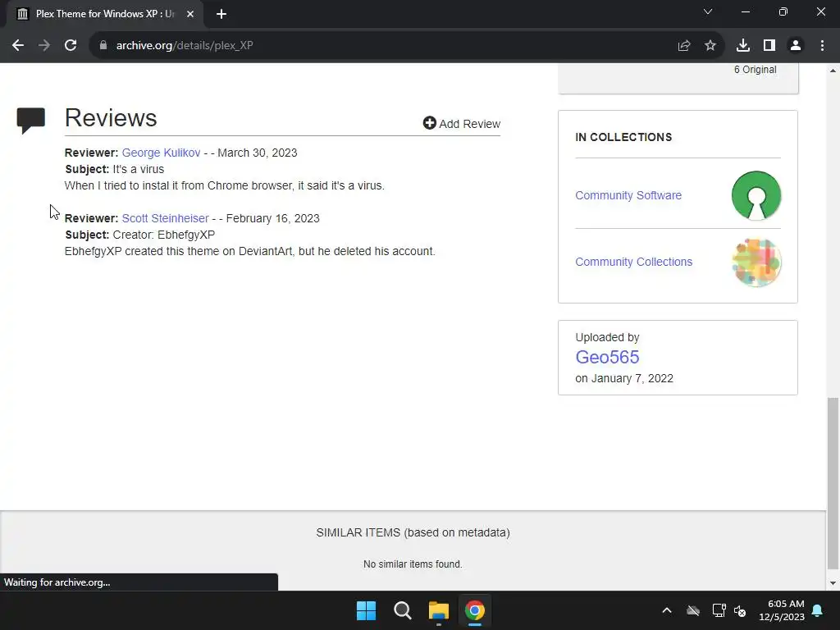The width and height of the screenshot is (840, 630).
Task: Reload the archive.org page
Action: [71, 46]
